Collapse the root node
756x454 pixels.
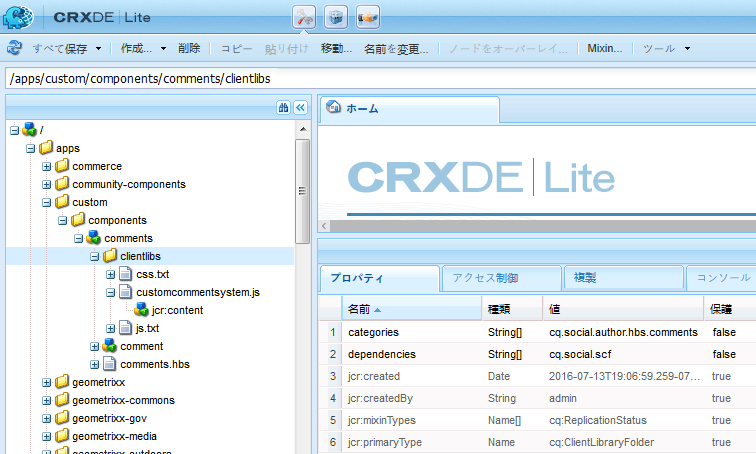[x=14, y=130]
